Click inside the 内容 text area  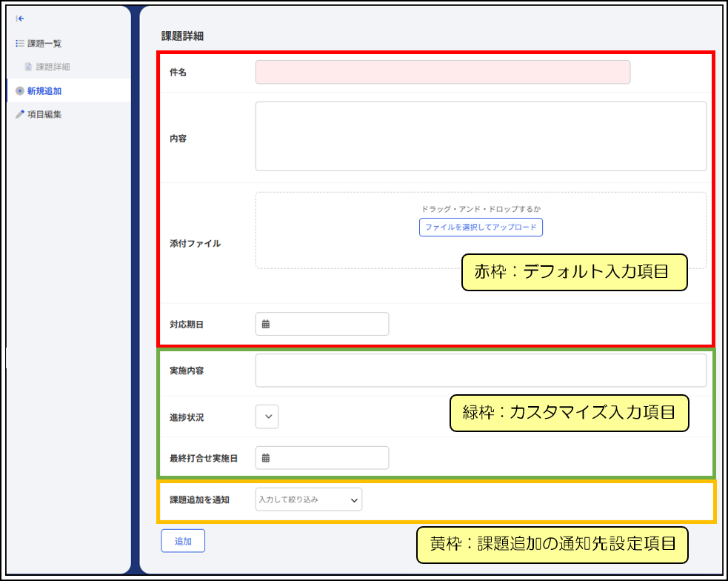(x=481, y=136)
